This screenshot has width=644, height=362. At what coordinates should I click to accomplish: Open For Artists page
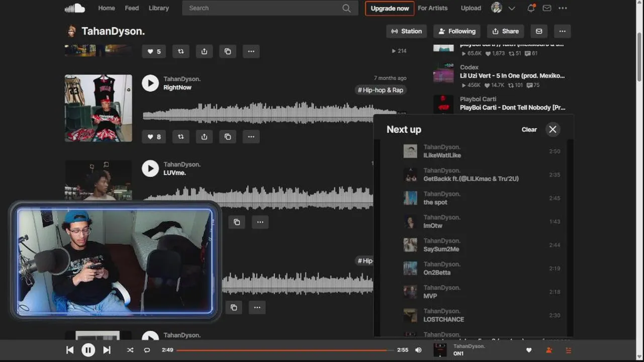tap(433, 8)
